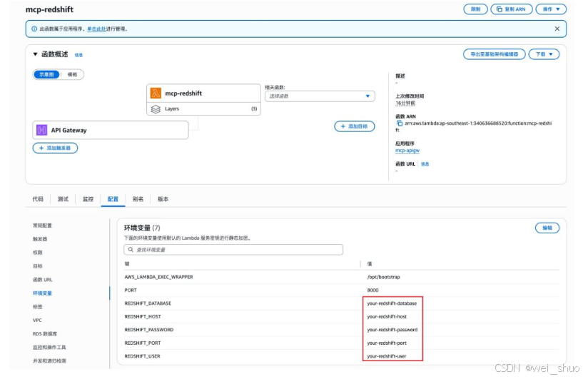Select the Configuration tab
The width and height of the screenshot is (588, 379).
(x=113, y=199)
